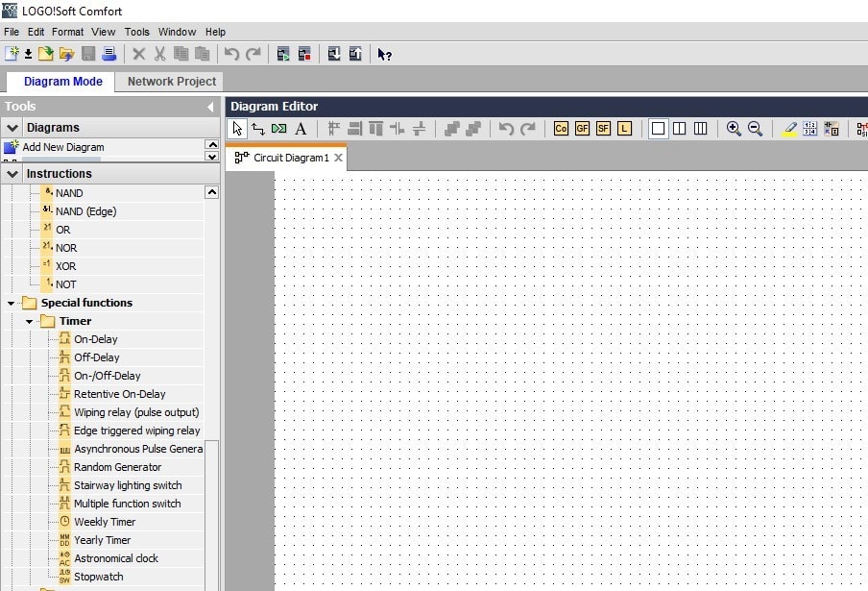Distribute space horizontally icon

coord(397,129)
